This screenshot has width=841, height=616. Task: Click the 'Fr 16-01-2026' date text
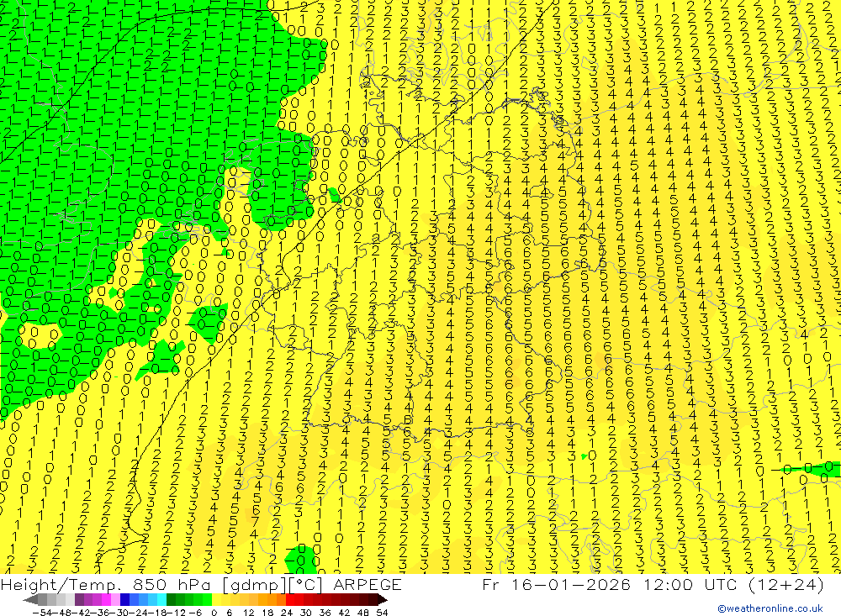click(556, 584)
